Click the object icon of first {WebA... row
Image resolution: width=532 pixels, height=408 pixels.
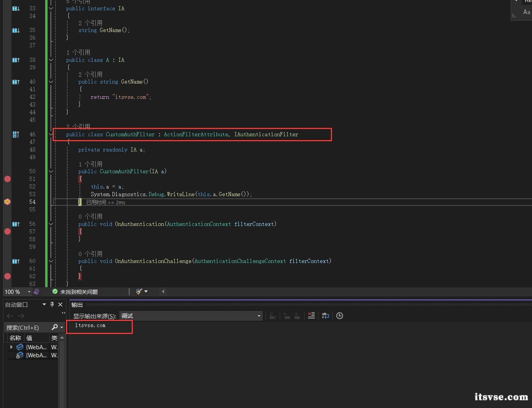20,347
